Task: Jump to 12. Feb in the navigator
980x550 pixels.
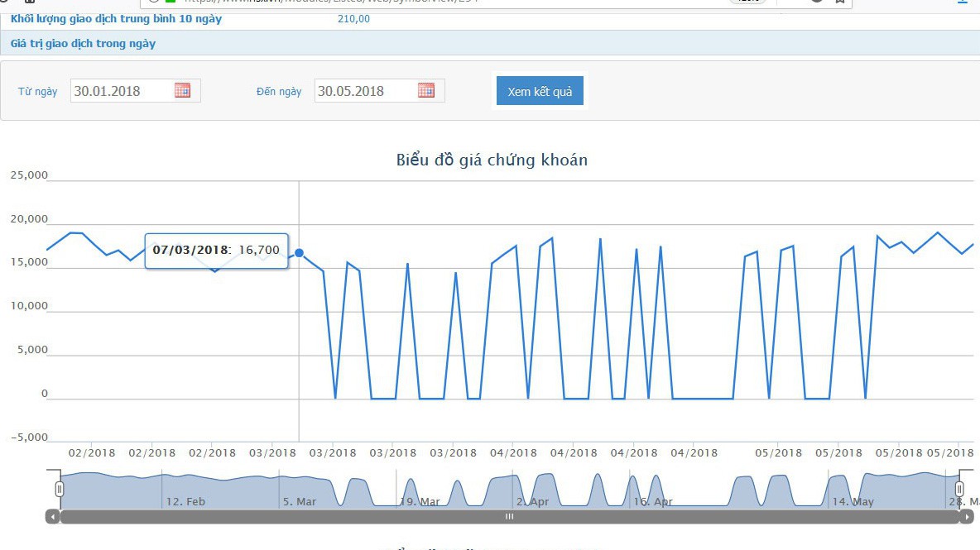Action: [185, 501]
